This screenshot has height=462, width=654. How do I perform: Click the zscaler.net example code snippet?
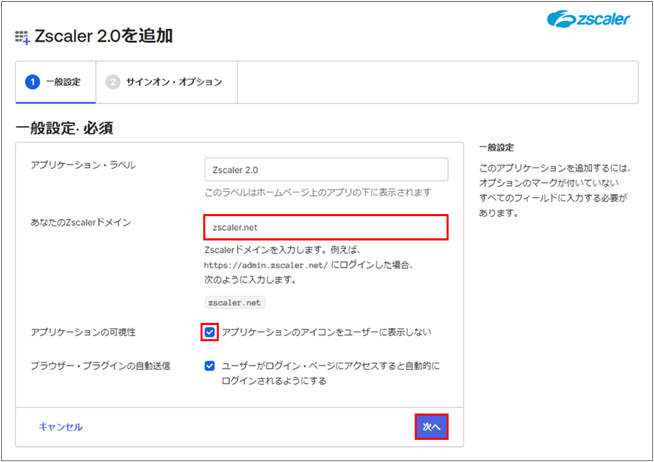pyautogui.click(x=235, y=303)
